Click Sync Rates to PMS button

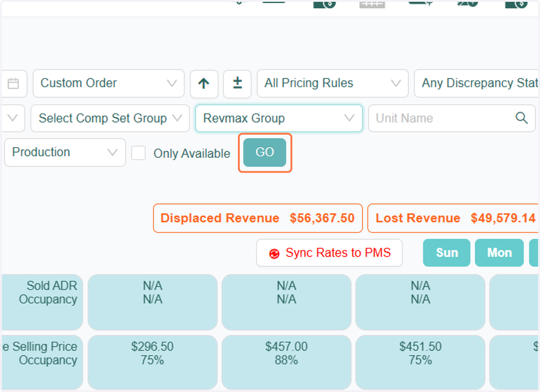click(329, 253)
